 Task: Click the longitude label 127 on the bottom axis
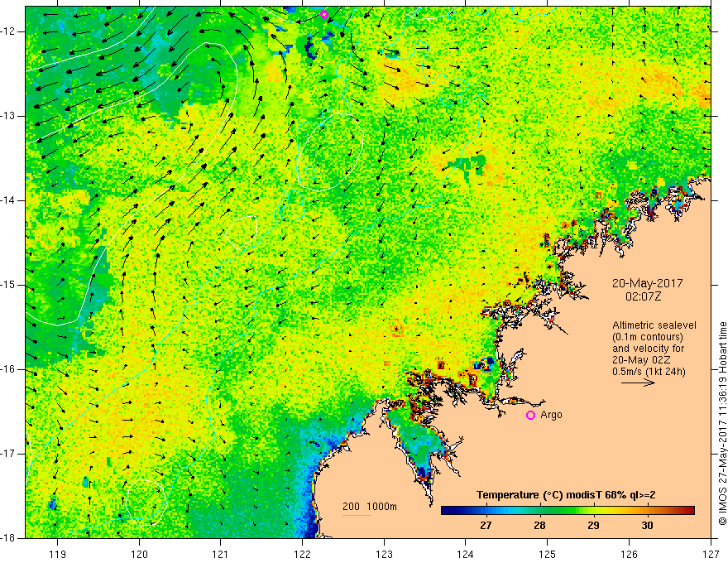(709, 553)
